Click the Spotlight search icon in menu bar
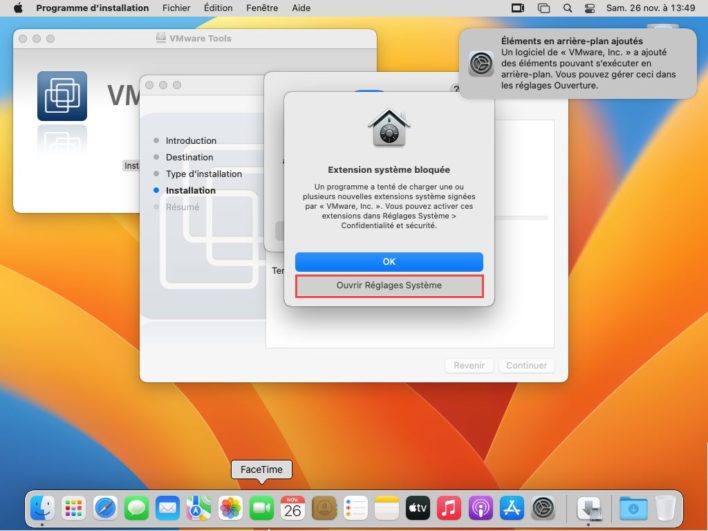This screenshot has width=708, height=531. [x=568, y=8]
